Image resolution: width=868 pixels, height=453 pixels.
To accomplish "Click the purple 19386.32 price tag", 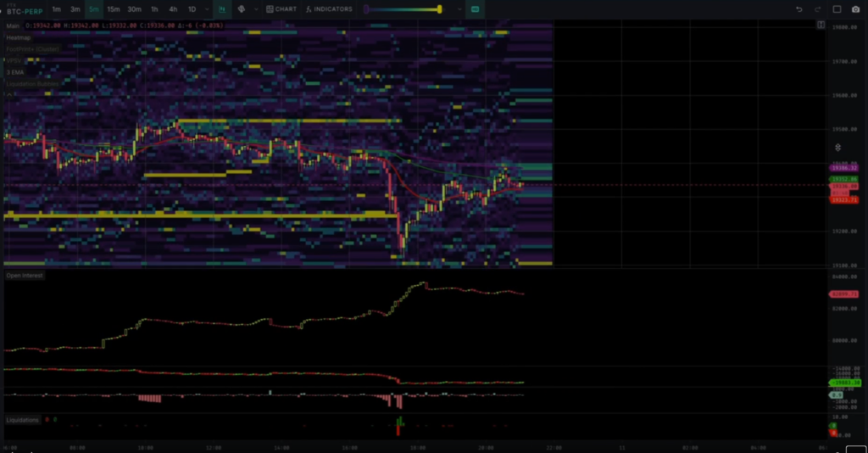I will click(x=843, y=168).
